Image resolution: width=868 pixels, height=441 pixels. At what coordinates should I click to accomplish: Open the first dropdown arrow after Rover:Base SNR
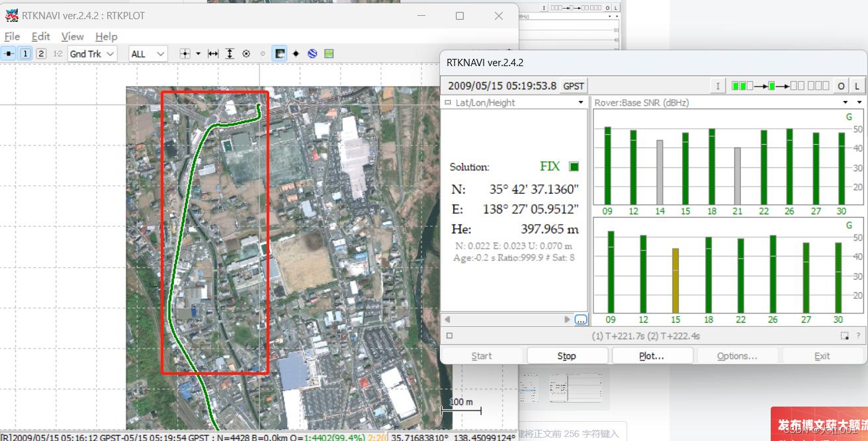click(x=846, y=102)
